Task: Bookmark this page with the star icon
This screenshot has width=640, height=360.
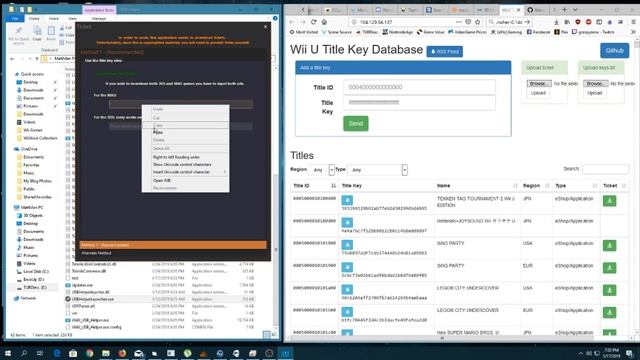Action: tap(478, 22)
